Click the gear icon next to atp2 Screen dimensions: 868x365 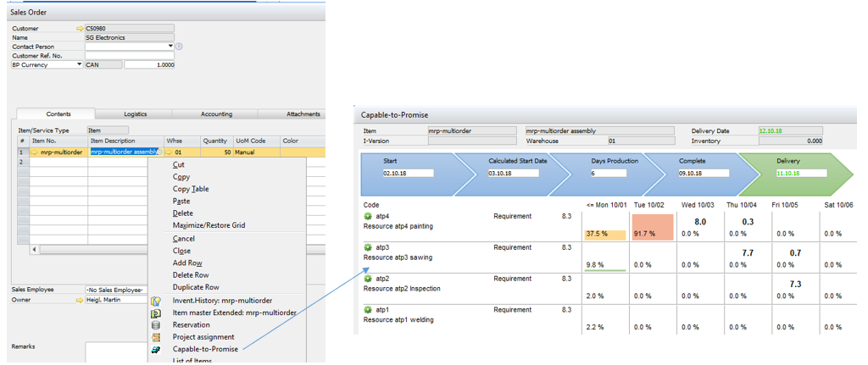[x=369, y=279]
